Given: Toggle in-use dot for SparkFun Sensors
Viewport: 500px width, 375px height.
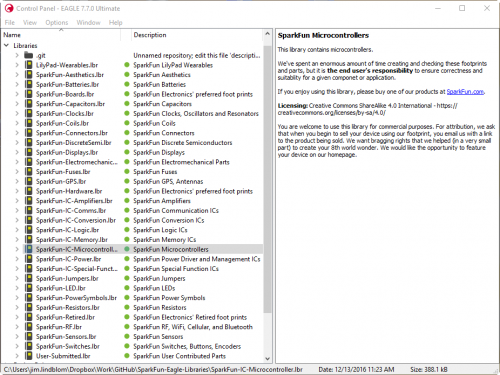Looking at the screenshot, I should [x=127, y=336].
